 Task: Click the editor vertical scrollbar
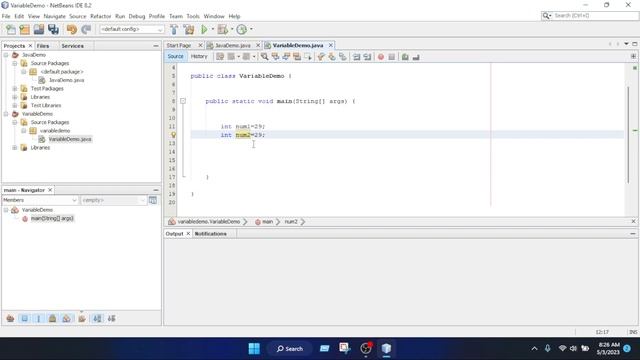[x=628, y=135]
